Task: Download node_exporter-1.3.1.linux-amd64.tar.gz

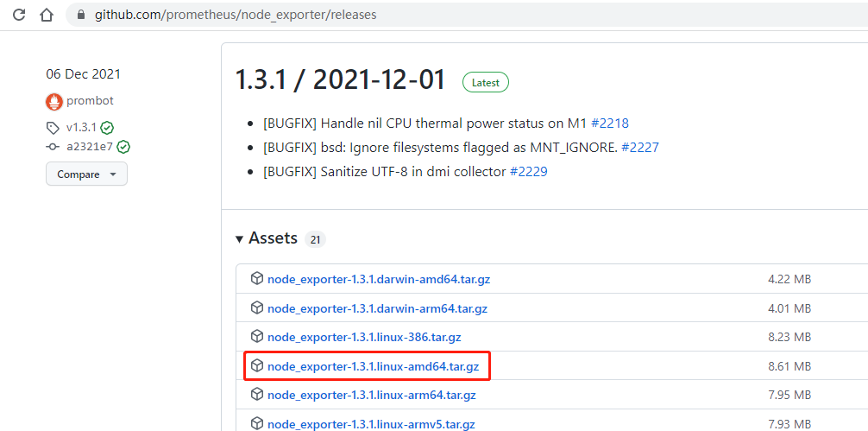Action: pyautogui.click(x=373, y=365)
